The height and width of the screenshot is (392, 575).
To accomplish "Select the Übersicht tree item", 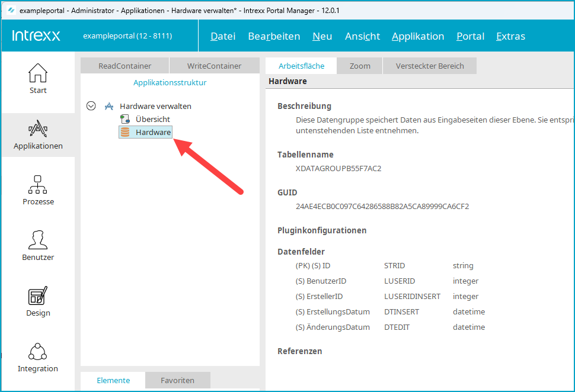I will tap(153, 119).
